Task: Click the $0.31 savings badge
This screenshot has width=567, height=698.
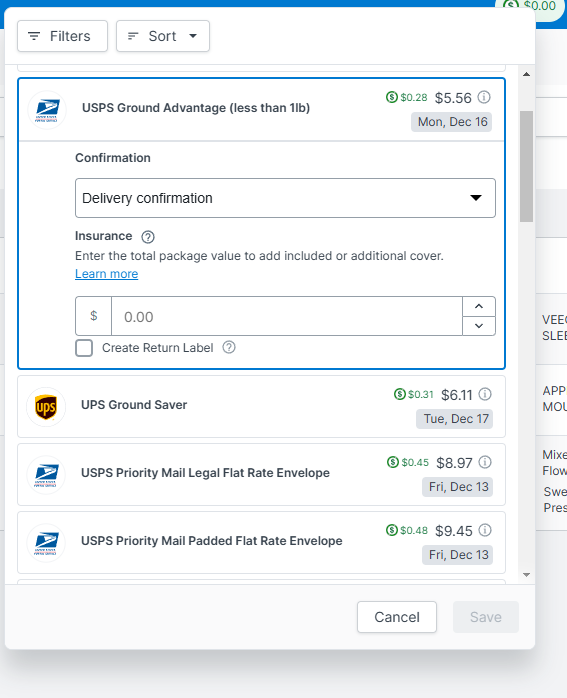Action: tap(414, 394)
